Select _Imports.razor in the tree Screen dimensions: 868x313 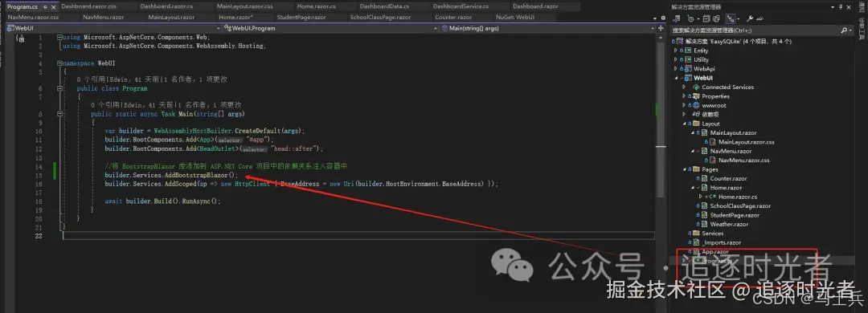(x=721, y=242)
